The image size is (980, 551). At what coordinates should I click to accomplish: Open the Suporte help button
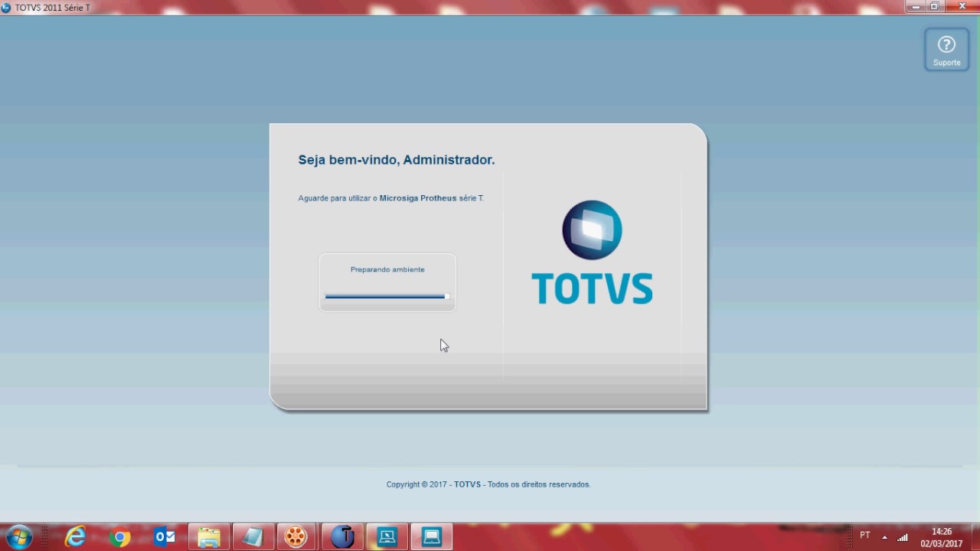(x=946, y=50)
